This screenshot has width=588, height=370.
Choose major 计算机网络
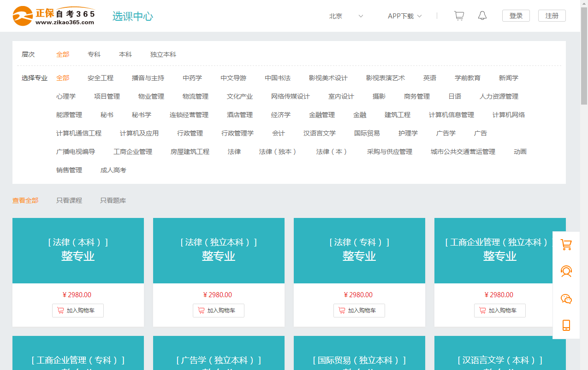coord(509,115)
